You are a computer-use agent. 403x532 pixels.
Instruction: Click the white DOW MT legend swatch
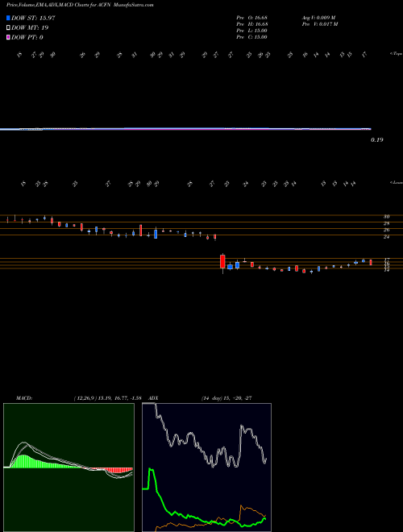click(x=8, y=28)
